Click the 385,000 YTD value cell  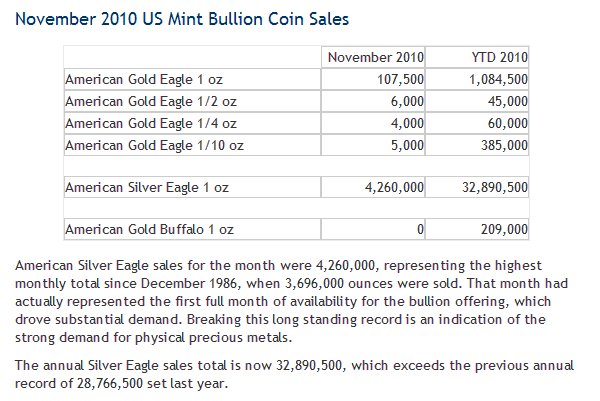(503, 145)
